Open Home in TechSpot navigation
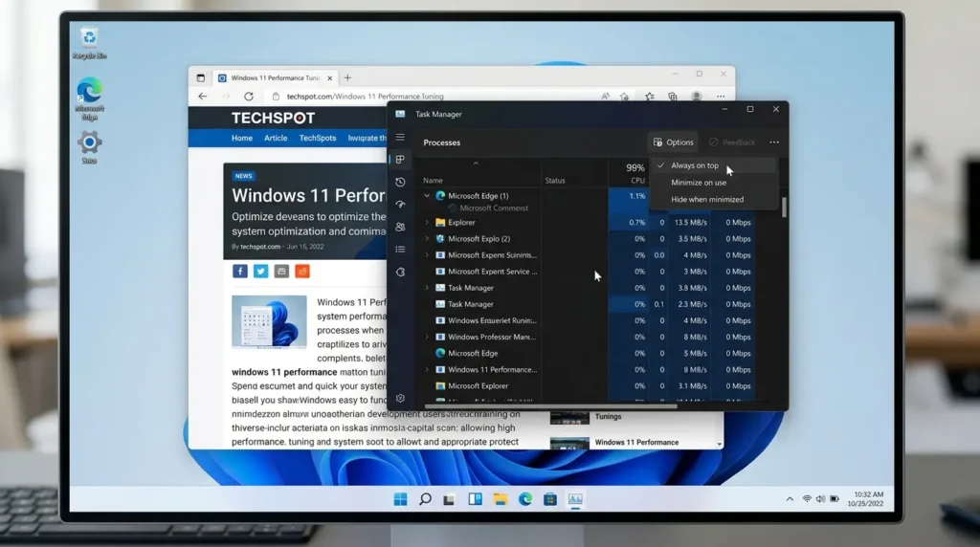980x547 pixels. [x=242, y=138]
